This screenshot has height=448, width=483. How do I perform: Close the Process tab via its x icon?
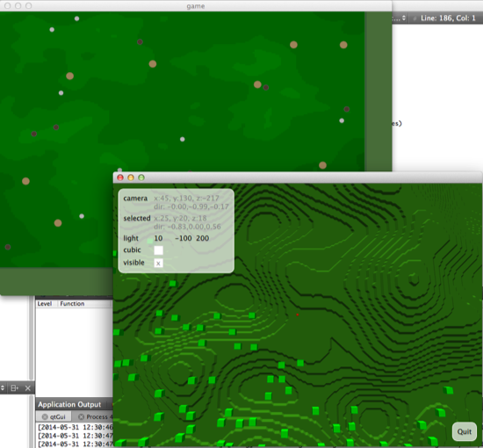pos(81,417)
